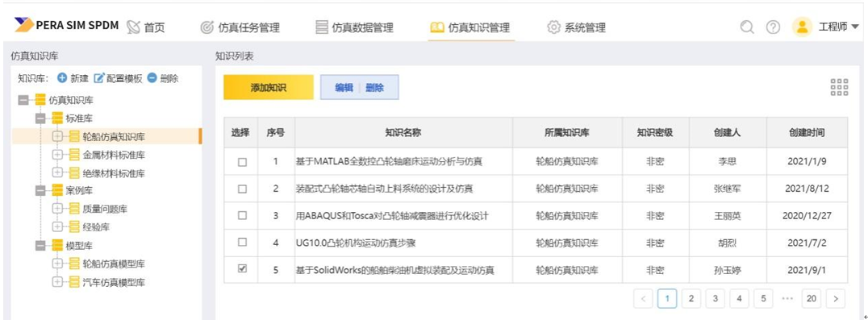This screenshot has height=332, width=868.
Task: Select checkbox for UG10.0凸轮机构运动仿真步骤
Action: click(x=242, y=242)
